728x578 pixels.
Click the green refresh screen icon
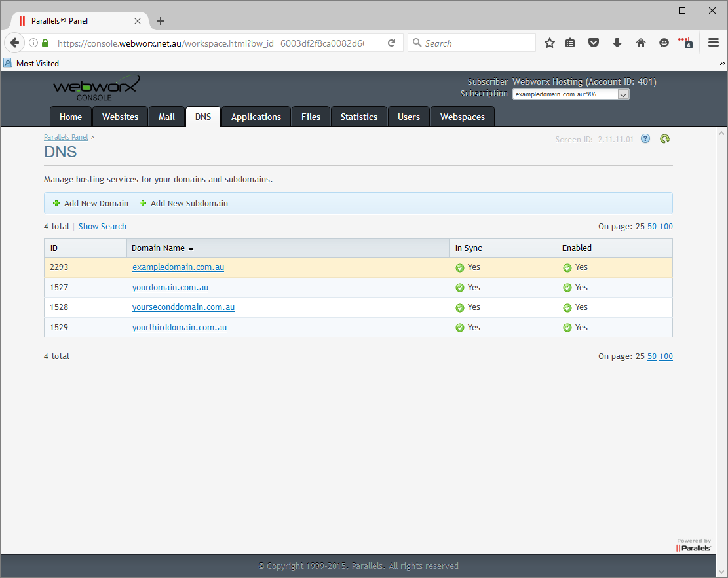coord(665,139)
